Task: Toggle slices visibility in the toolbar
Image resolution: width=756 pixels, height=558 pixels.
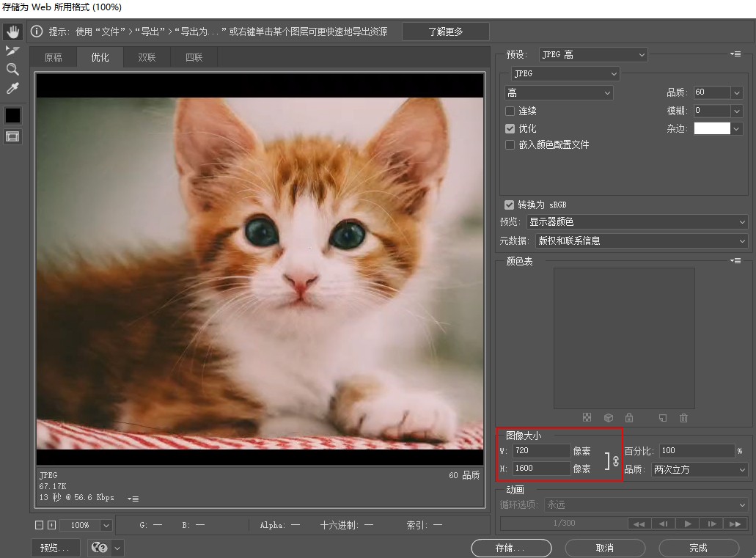Action: coord(12,136)
